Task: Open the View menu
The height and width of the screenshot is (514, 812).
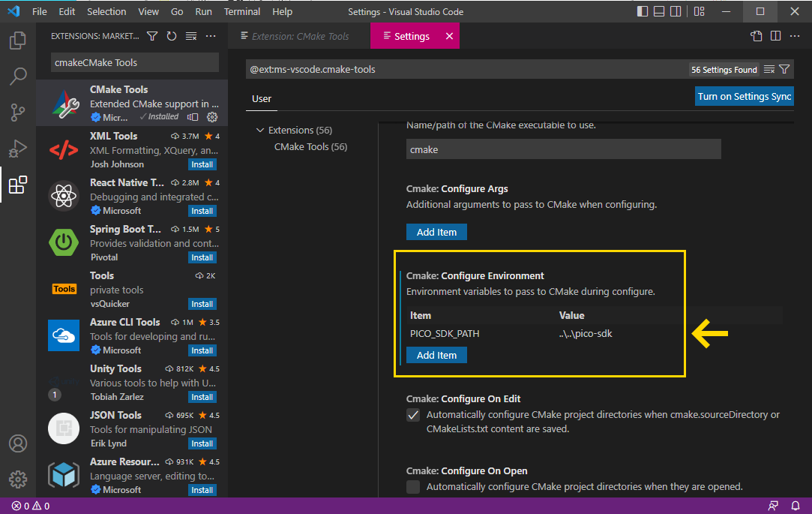Action: tap(148, 11)
